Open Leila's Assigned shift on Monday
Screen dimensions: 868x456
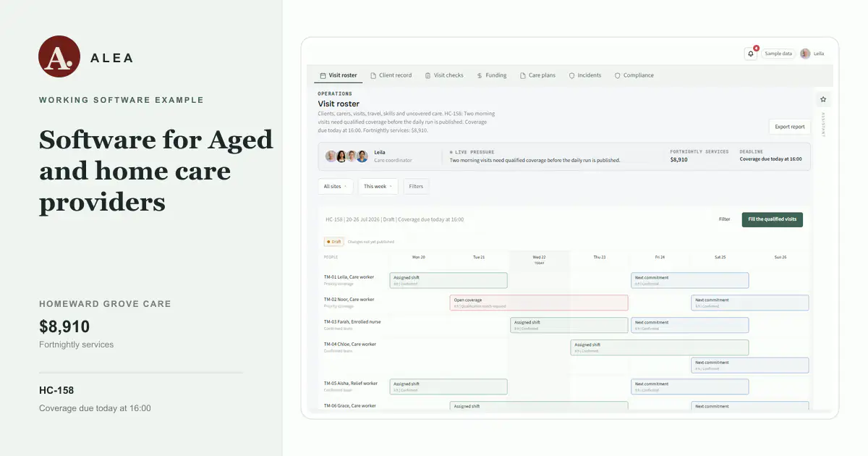pyautogui.click(x=448, y=280)
